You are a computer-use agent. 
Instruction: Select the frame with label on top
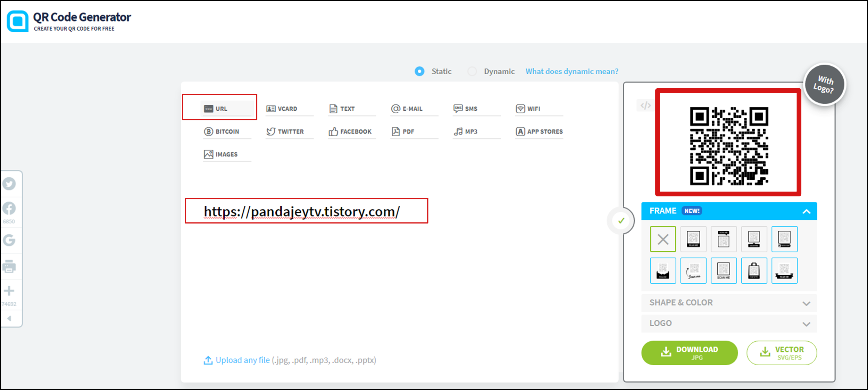pos(724,239)
